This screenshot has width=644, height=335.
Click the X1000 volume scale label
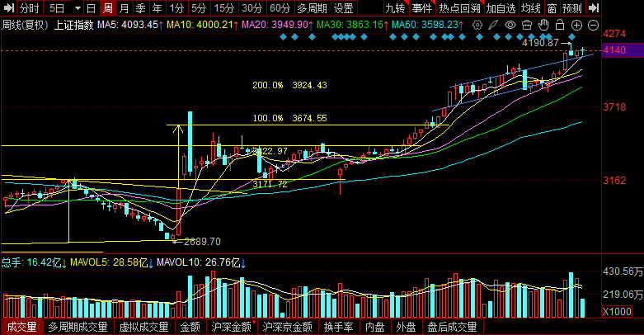click(617, 312)
